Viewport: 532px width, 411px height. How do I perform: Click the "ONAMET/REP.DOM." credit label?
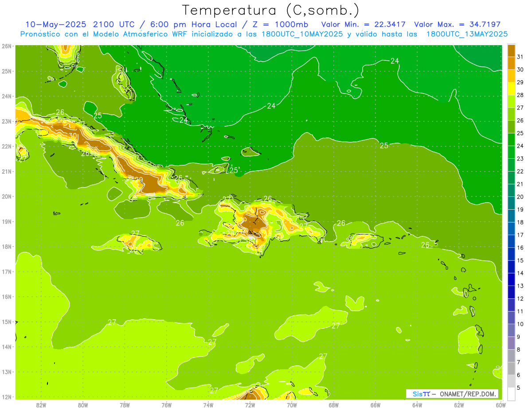click(467, 394)
